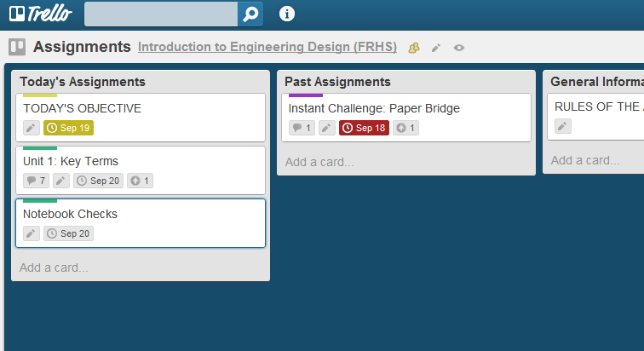This screenshot has width=644, height=351.
Task: Click Add a card under Today's Assignments
Action: pyautogui.click(x=54, y=268)
